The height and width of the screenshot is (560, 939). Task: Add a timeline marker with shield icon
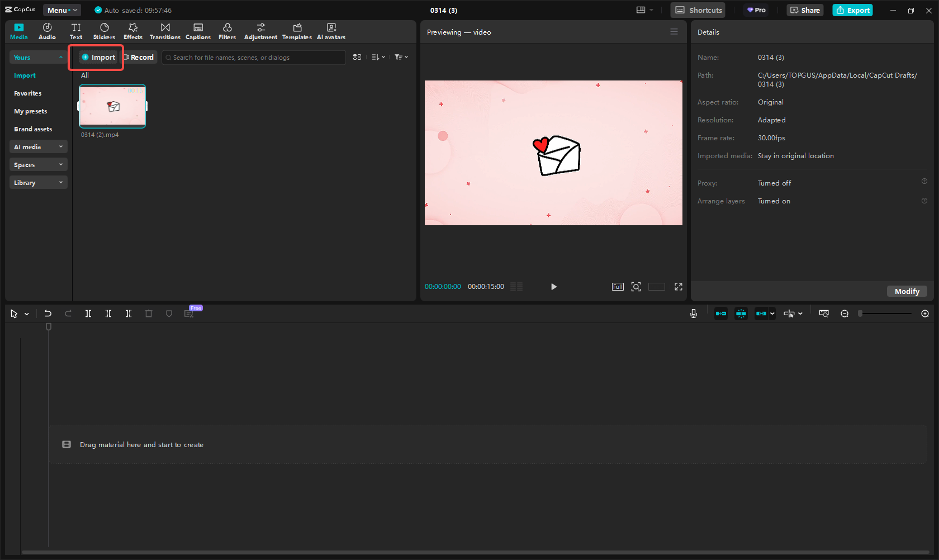169,314
